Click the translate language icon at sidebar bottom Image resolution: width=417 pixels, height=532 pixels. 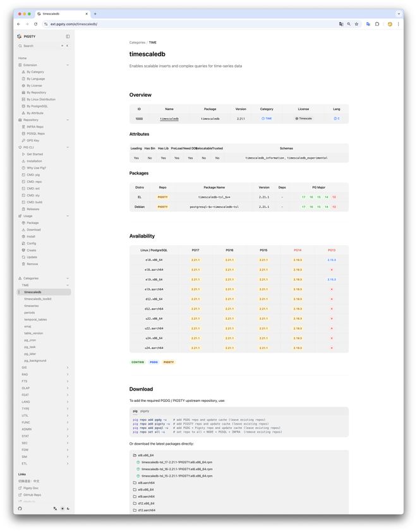point(56,508)
